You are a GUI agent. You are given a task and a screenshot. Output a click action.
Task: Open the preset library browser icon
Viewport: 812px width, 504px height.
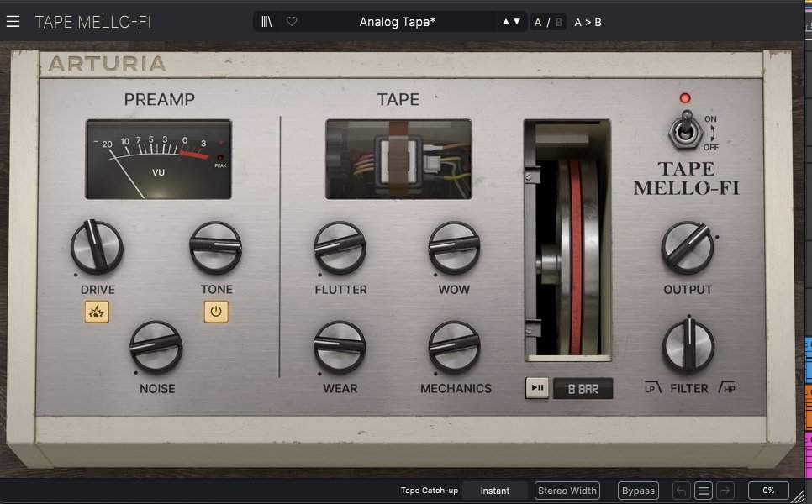(266, 21)
